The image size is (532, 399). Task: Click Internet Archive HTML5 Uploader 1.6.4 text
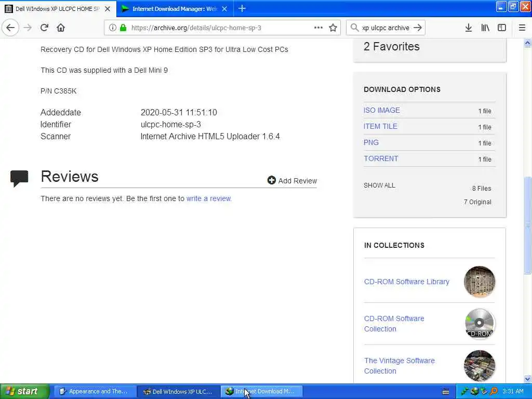[210, 137]
